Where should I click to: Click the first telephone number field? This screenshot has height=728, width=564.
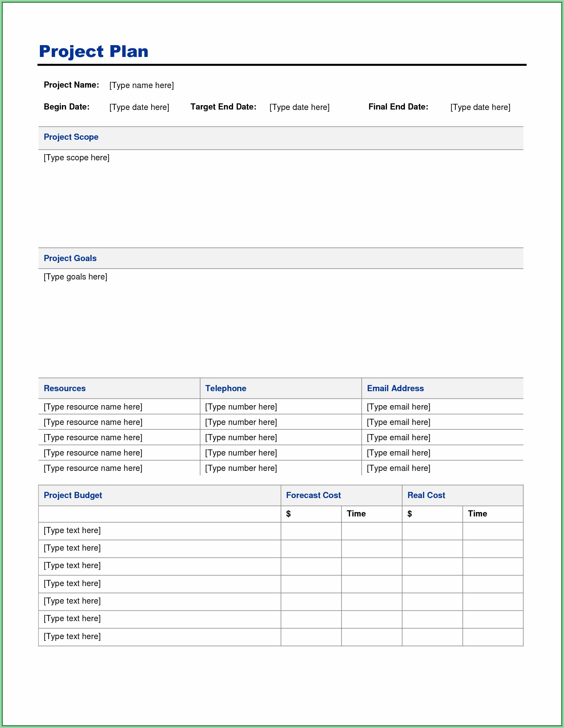click(241, 407)
